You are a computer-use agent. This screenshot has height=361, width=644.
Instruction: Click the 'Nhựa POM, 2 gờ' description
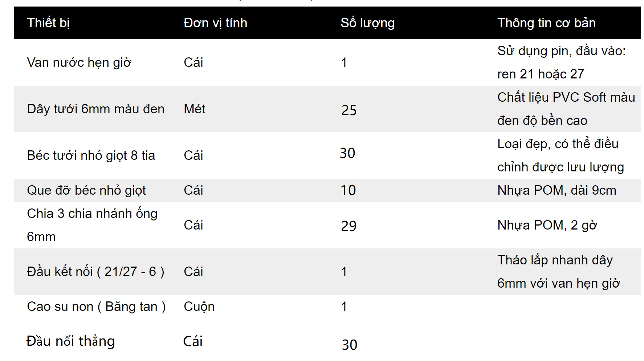coord(547,225)
